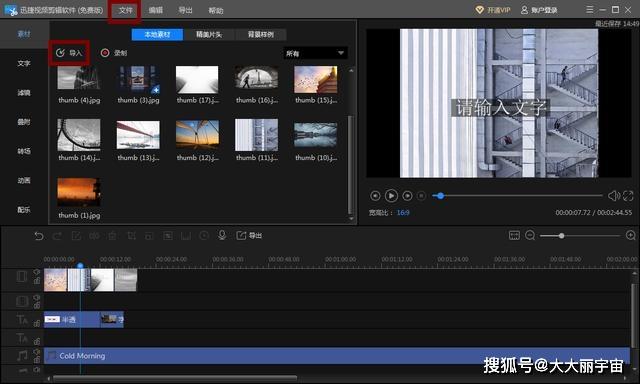Select the crop tool icon
The image size is (640, 384).
131,236
